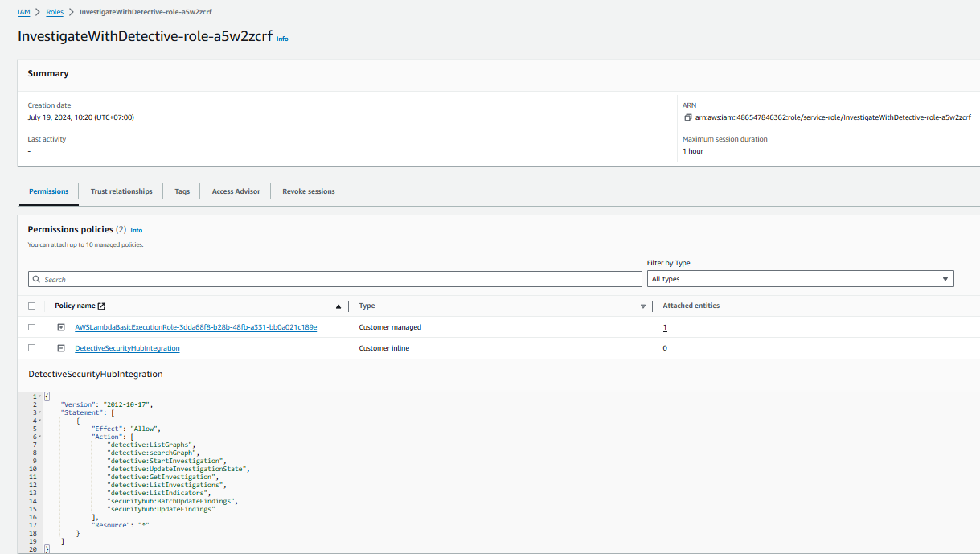
Task: Click the Customer inline type cell
Action: point(385,348)
